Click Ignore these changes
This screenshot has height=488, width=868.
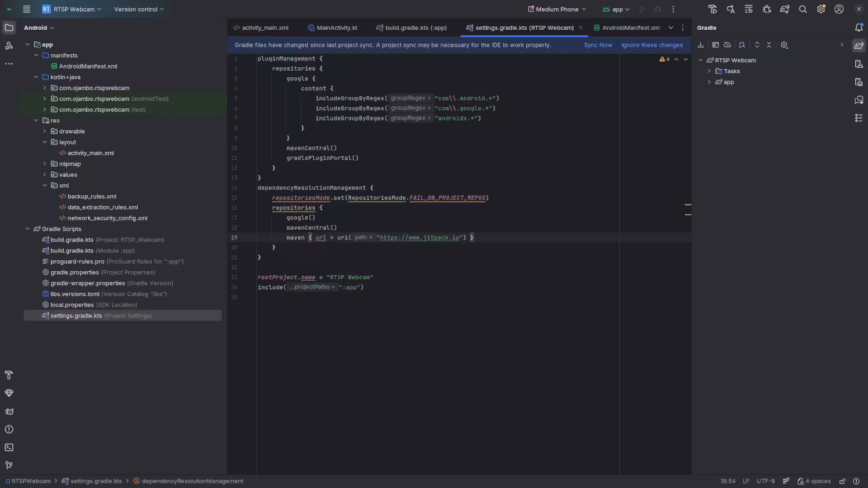[x=651, y=45]
